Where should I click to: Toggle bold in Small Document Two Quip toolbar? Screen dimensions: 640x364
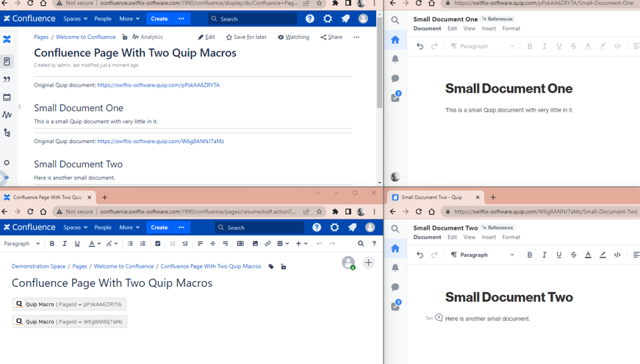tap(530, 255)
